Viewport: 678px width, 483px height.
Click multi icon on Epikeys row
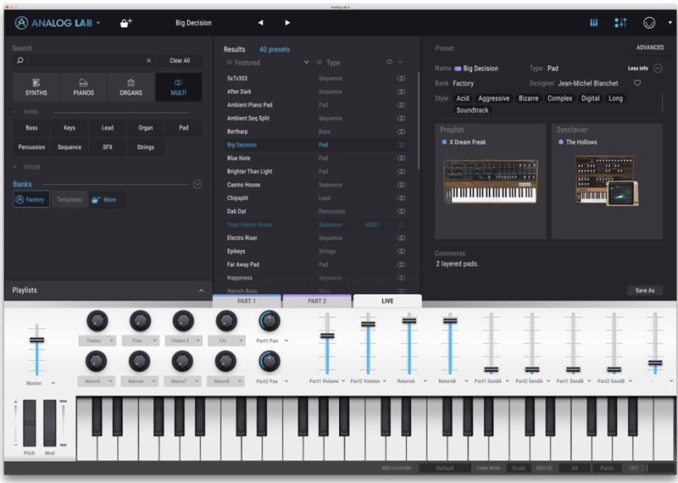[x=401, y=251]
